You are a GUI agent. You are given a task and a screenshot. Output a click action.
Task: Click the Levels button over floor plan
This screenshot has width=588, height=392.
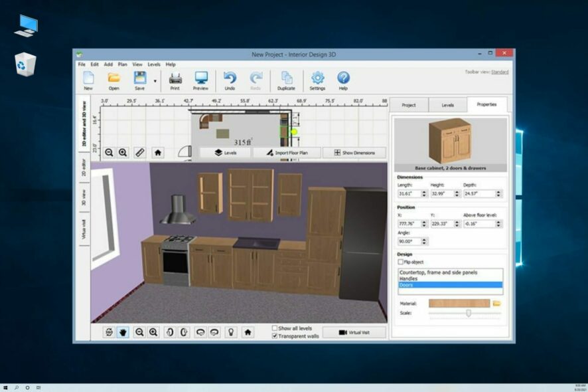click(226, 152)
